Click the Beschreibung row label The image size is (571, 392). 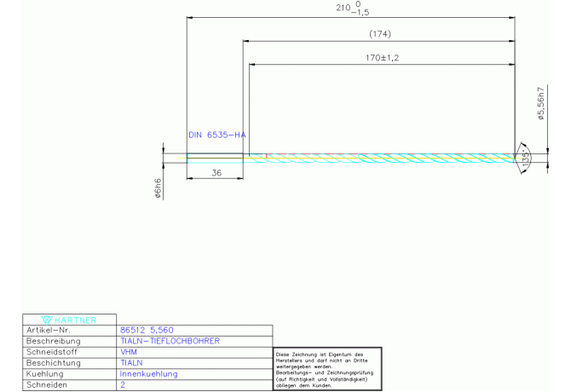click(x=53, y=341)
